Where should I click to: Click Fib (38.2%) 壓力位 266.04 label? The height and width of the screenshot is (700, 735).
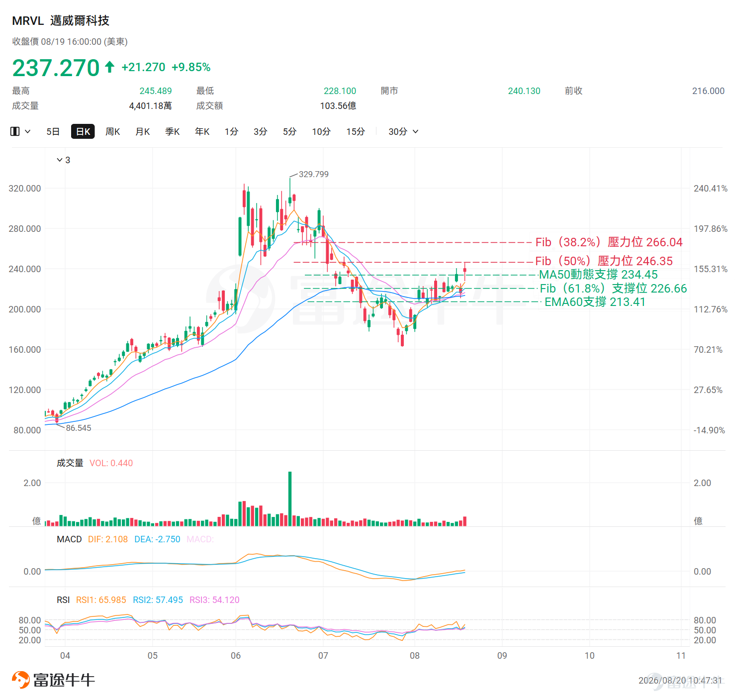609,242
